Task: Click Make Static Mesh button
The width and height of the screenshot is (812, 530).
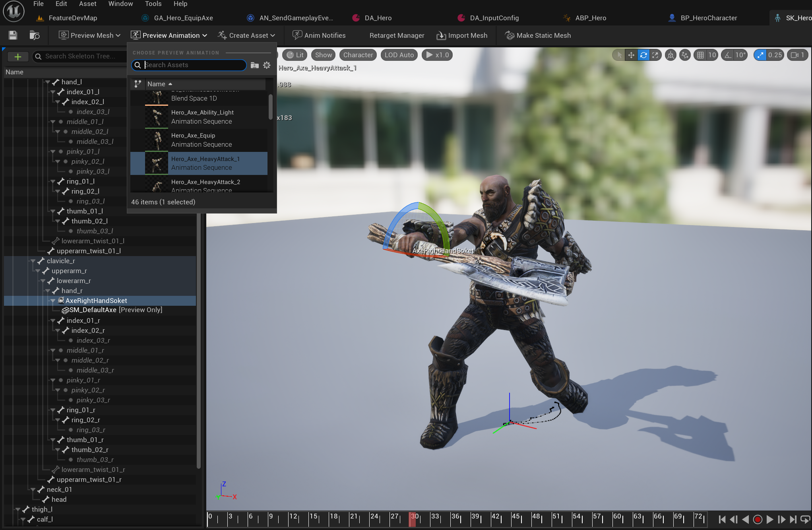Action: pos(538,35)
